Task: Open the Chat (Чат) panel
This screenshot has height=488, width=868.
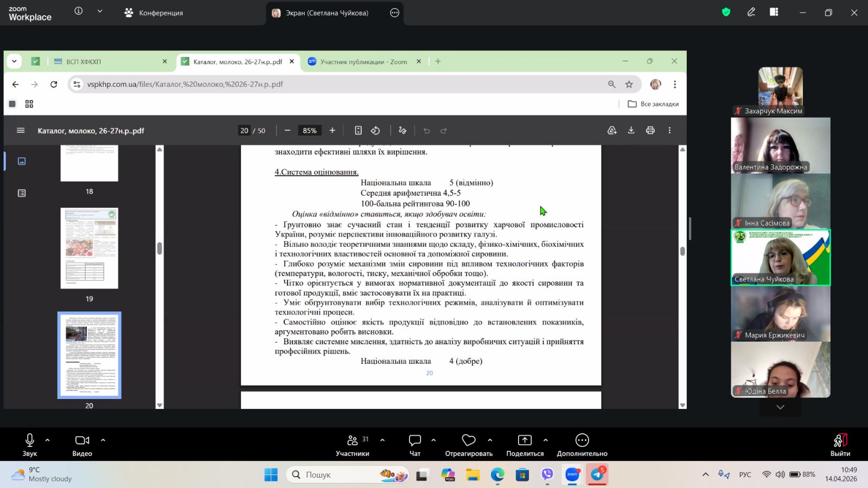Action: pos(414,440)
